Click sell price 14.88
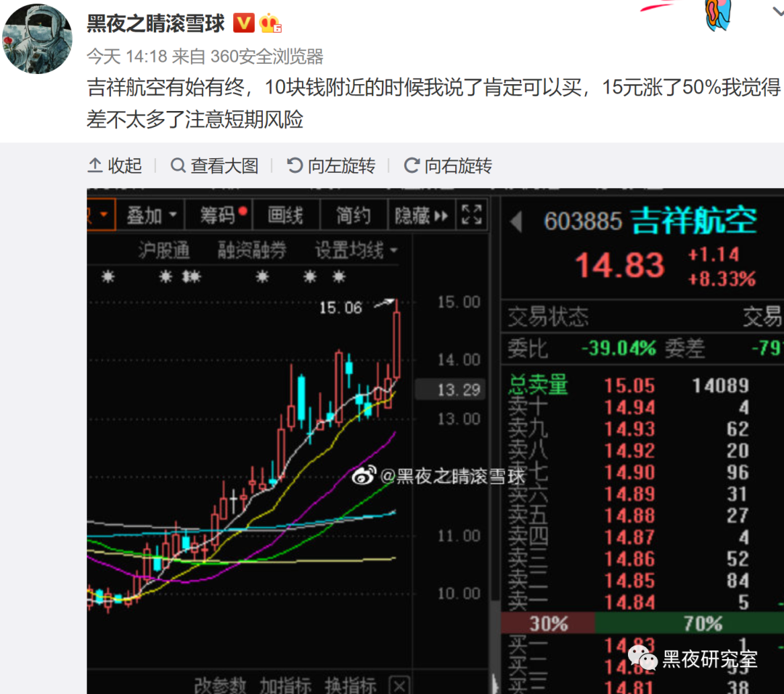Screen dimensions: 784x694 [x=629, y=515]
